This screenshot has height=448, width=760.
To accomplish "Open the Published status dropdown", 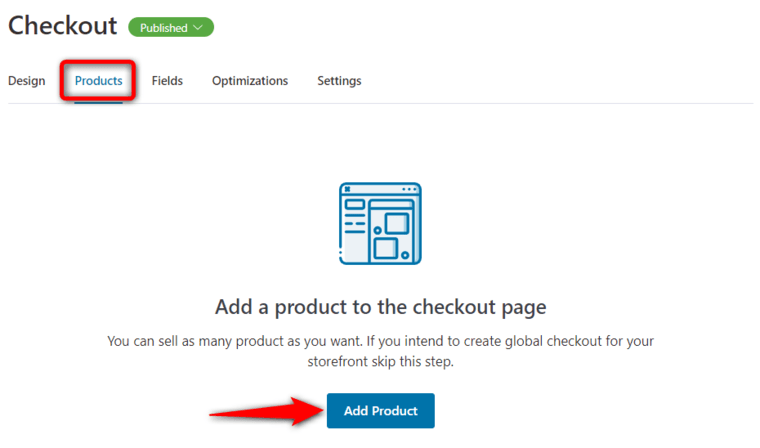I will point(171,28).
